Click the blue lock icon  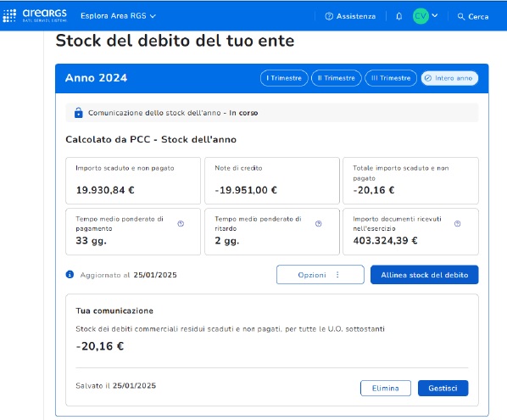(x=79, y=113)
